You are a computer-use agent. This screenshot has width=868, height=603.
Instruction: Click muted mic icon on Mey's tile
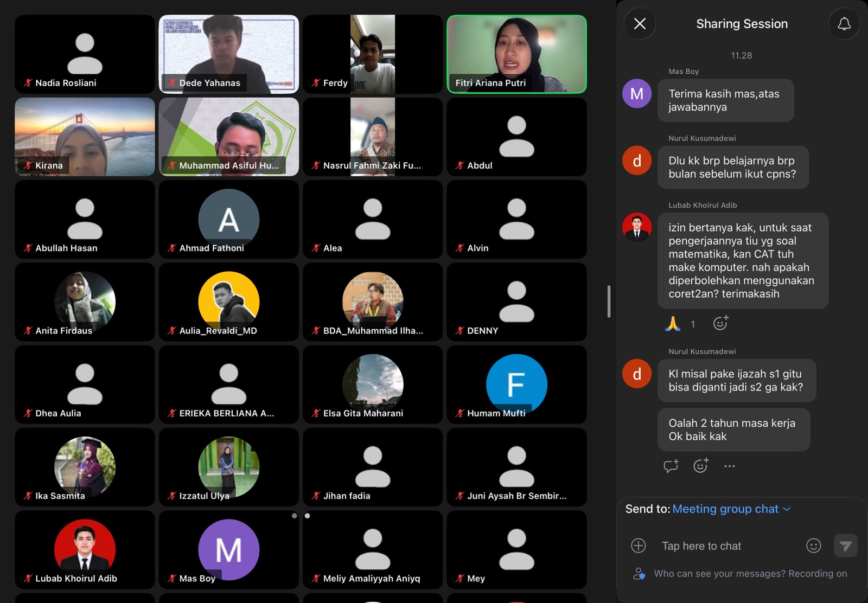[460, 578]
